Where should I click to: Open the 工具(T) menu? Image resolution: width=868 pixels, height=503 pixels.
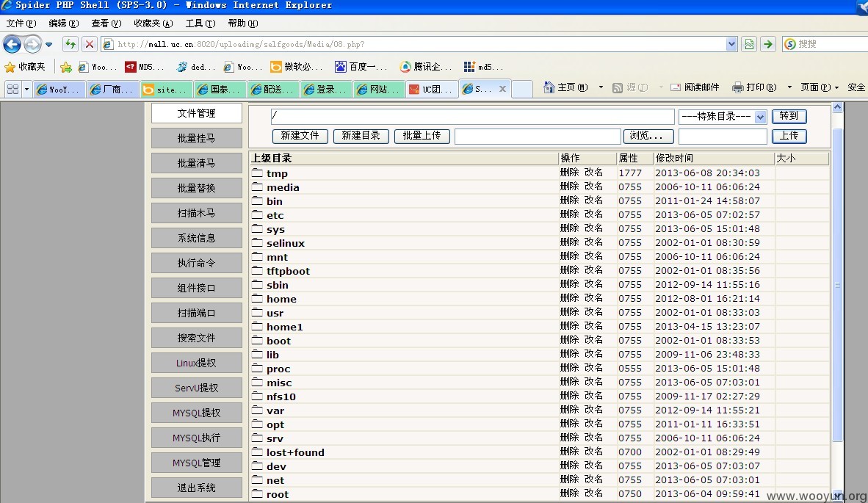tap(200, 23)
